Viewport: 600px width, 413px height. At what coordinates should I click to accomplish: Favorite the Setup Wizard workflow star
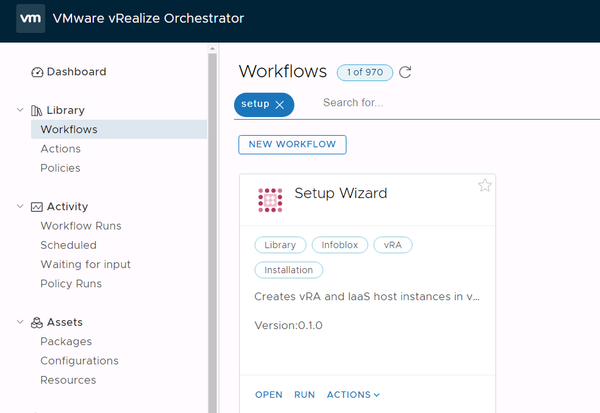pyautogui.click(x=485, y=185)
